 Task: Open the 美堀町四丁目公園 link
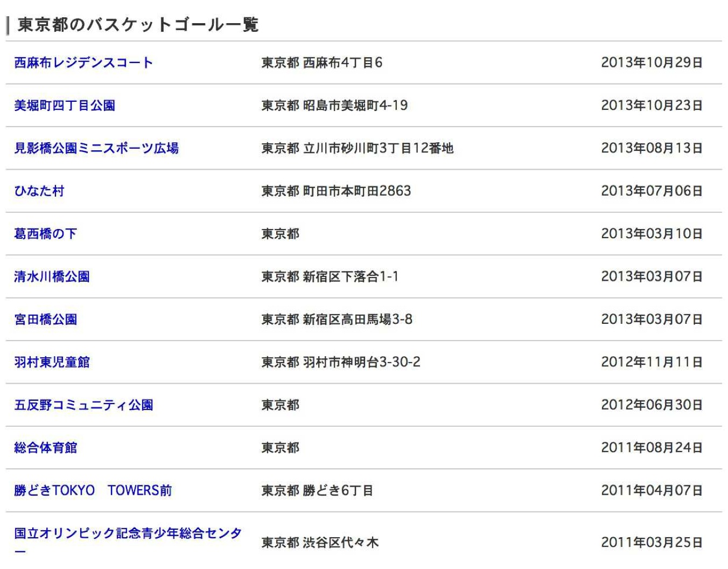[65, 106]
